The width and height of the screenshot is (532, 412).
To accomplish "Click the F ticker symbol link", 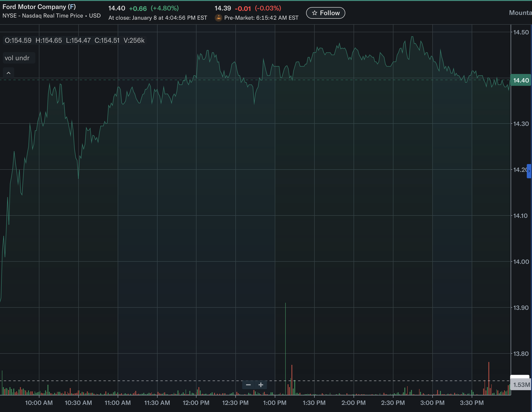I will tap(72, 7).
